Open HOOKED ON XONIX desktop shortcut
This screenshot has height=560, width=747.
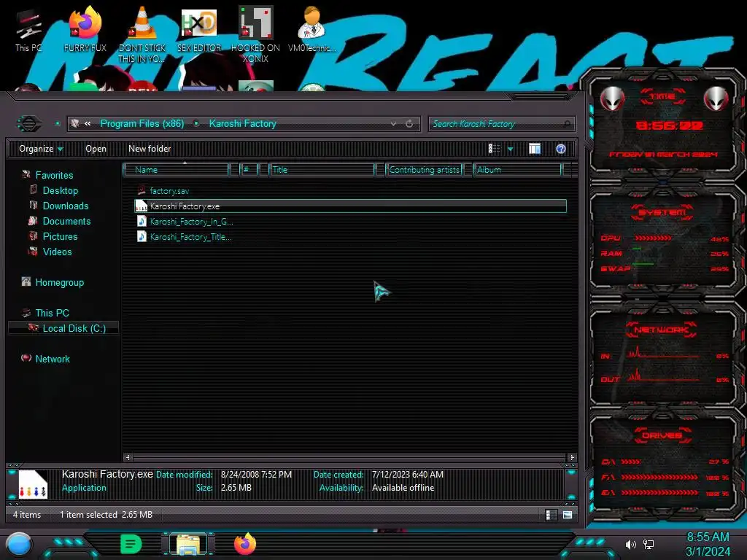255,34
